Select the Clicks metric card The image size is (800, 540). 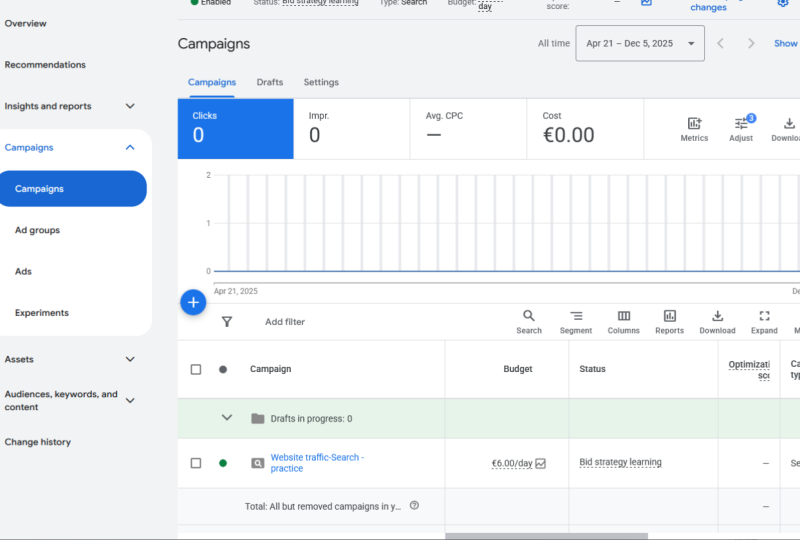pos(236,129)
